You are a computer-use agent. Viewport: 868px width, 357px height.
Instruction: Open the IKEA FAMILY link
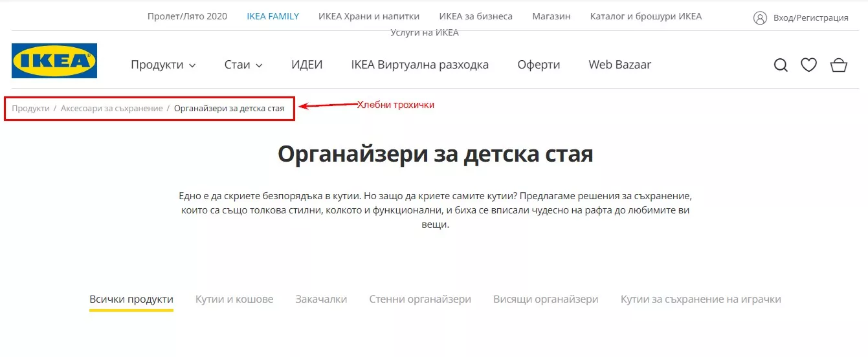click(273, 16)
